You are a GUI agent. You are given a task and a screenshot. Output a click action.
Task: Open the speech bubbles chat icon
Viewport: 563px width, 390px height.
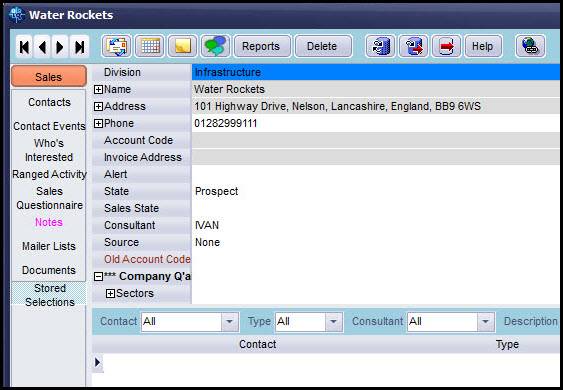tap(215, 46)
